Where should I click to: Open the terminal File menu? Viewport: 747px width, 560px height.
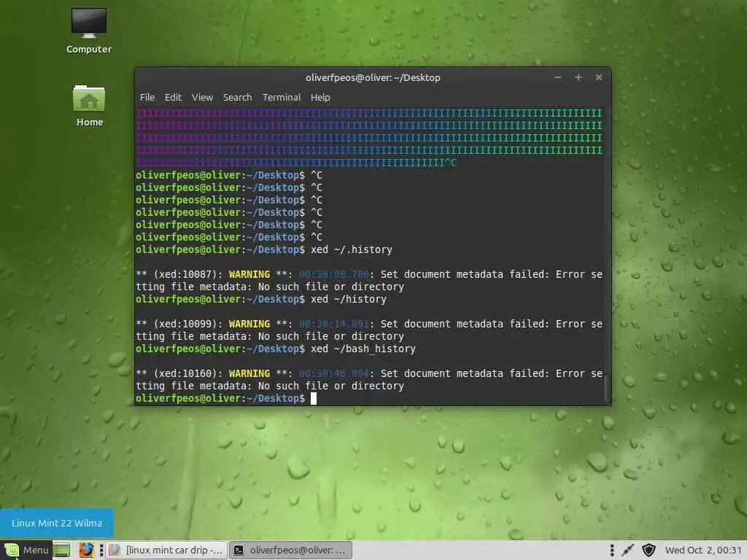coord(147,97)
